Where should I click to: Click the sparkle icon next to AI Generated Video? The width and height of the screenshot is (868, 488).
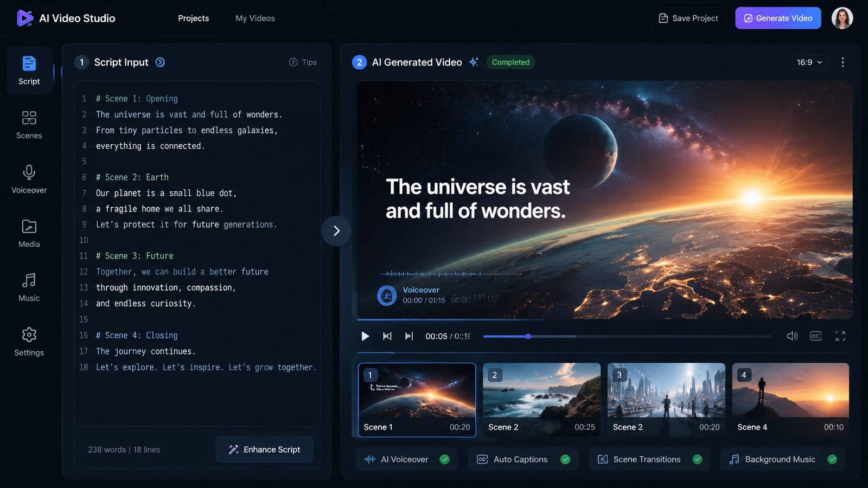474,62
